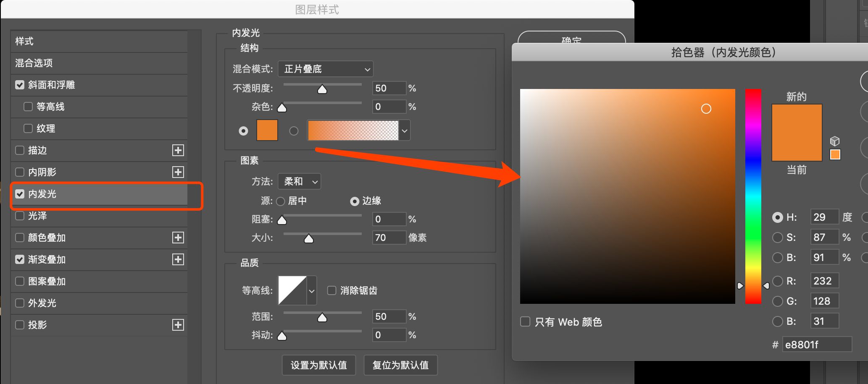This screenshot has height=384, width=868.
Task: Click the small web-safe color swatch
Action: pyautogui.click(x=835, y=154)
